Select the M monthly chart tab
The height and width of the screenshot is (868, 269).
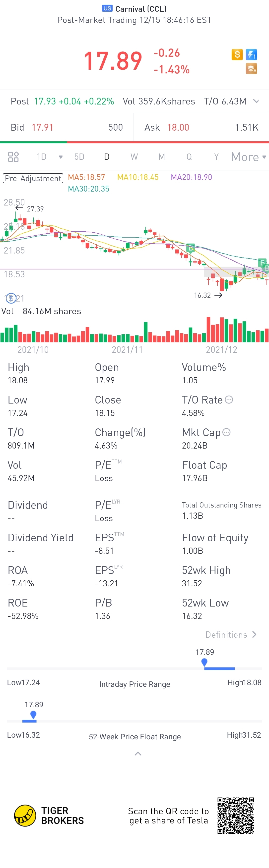pos(162,157)
